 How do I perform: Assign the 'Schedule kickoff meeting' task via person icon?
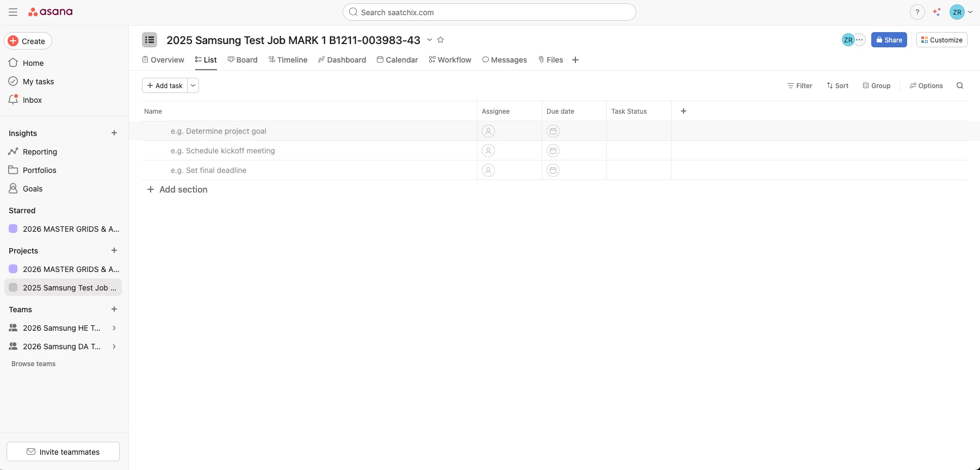pos(488,151)
